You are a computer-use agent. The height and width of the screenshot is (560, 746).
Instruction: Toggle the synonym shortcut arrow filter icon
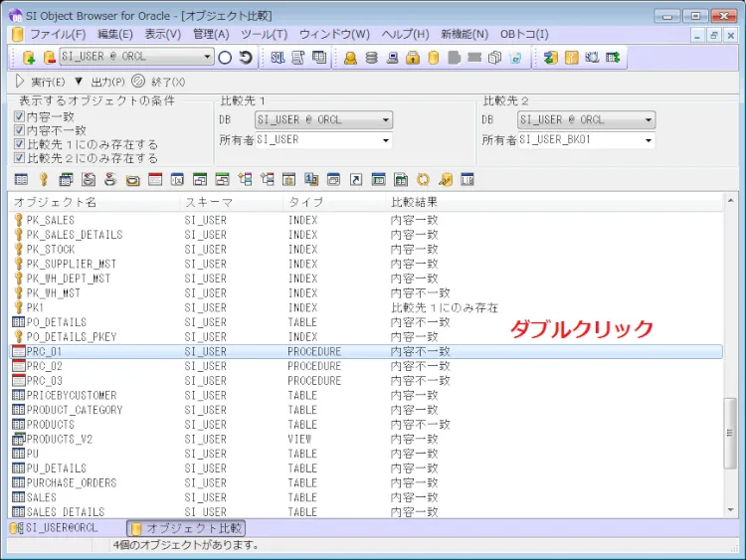point(356,179)
